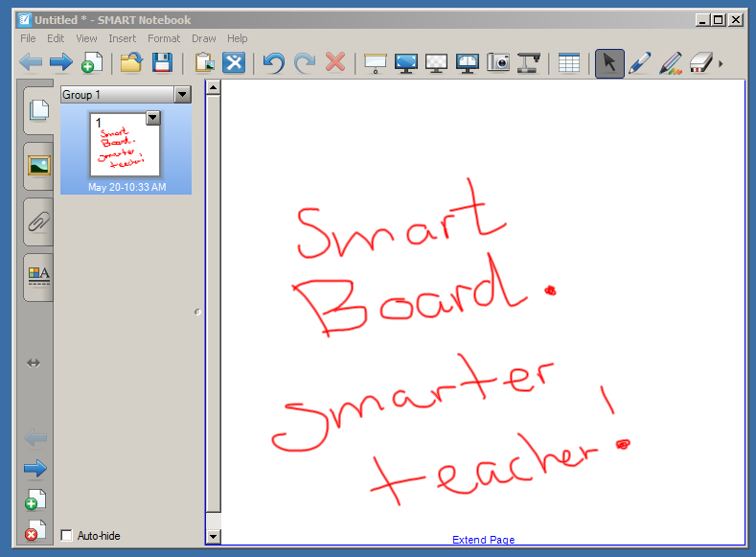Click the blue X clear page icon
This screenshot has height=557, width=756.
click(x=234, y=62)
